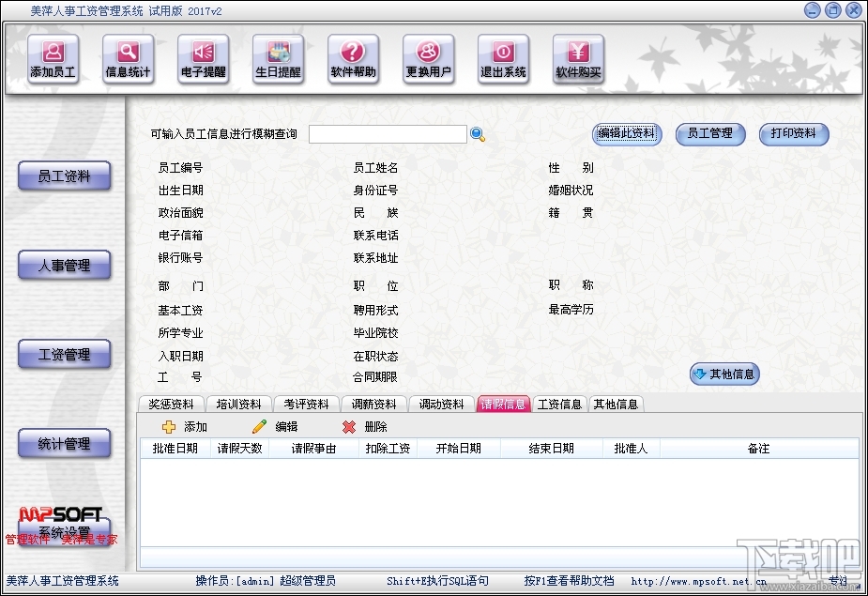Screen dimensions: 868x596
Task: Select the 请假信息 tab
Action: [503, 405]
